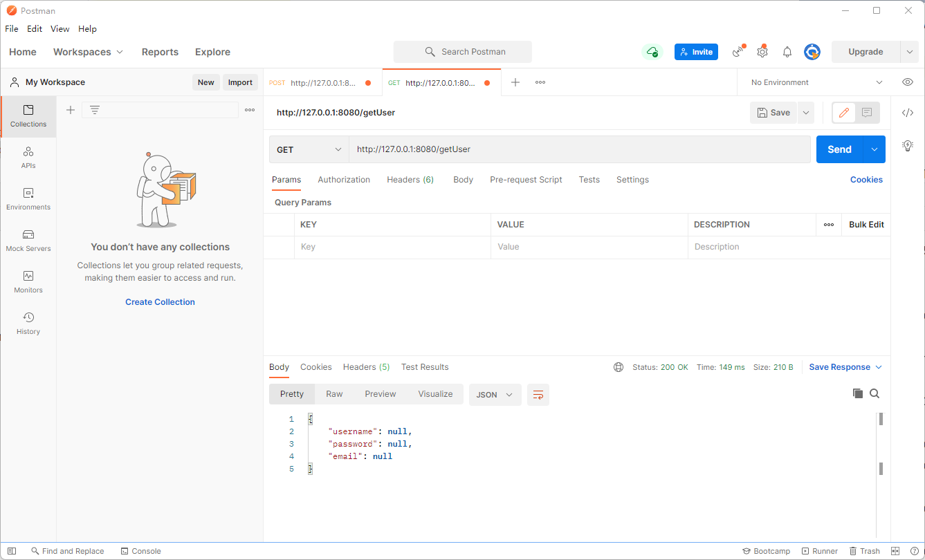
Task: Click the Import button
Action: (240, 82)
